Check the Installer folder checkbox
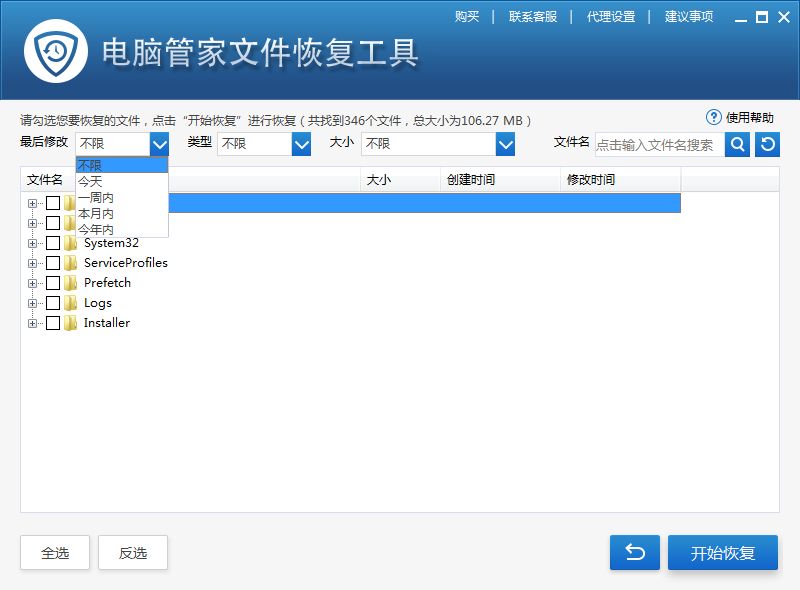 coord(53,323)
